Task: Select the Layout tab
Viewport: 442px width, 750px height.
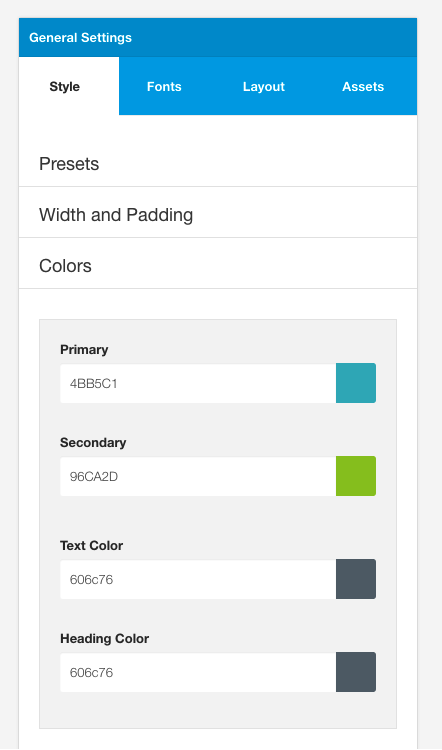Action: click(x=264, y=87)
